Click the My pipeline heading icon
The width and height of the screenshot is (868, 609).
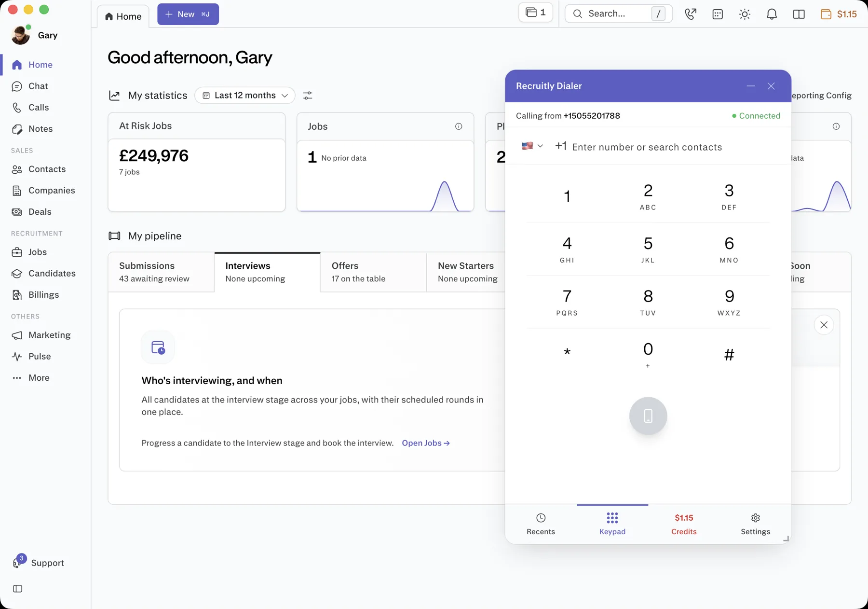pos(114,236)
